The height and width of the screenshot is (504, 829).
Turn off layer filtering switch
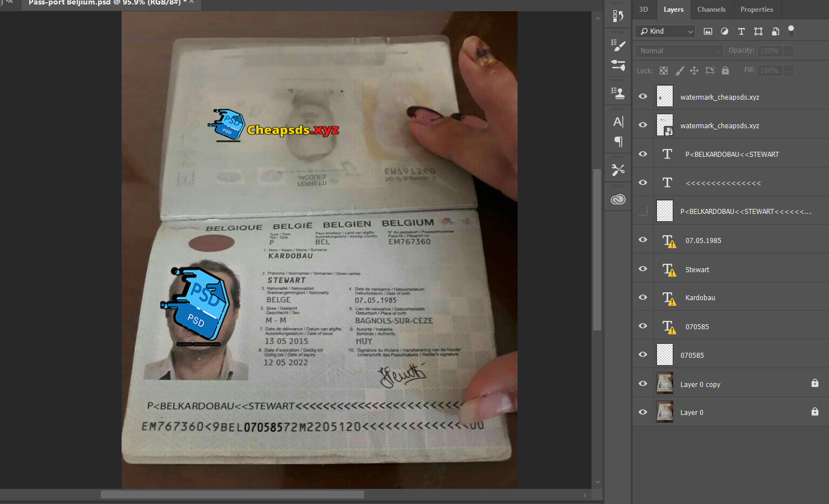click(791, 31)
